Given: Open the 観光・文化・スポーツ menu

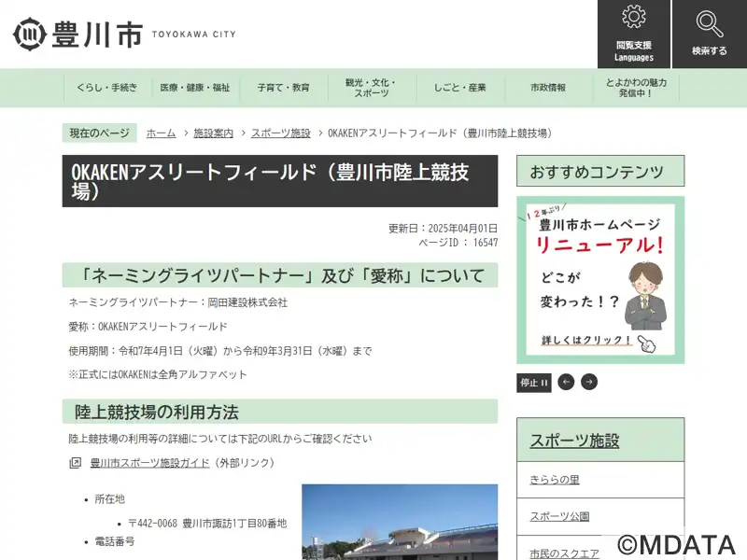Looking at the screenshot, I should point(371,88).
